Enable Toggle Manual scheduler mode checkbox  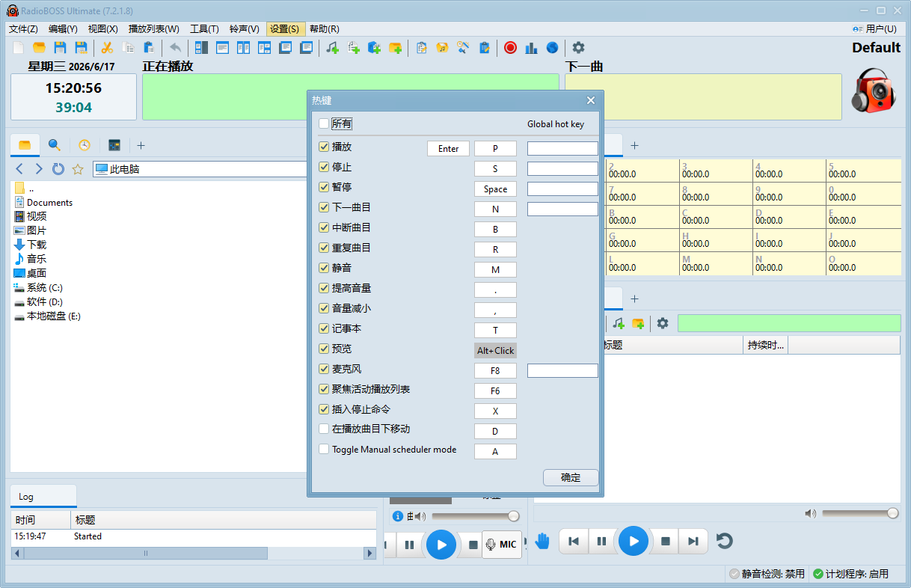pos(324,450)
